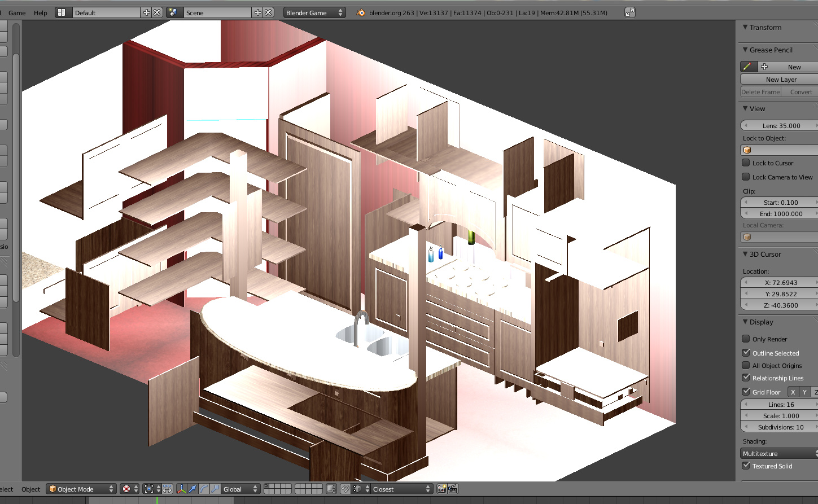The height and width of the screenshot is (504, 818).
Task: Collapse the Display panel
Action: pos(745,322)
